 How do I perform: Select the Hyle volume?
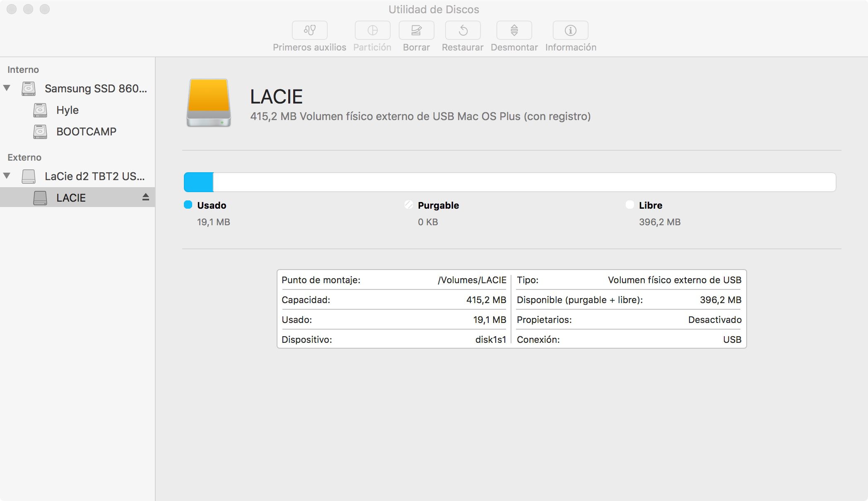pyautogui.click(x=77, y=110)
